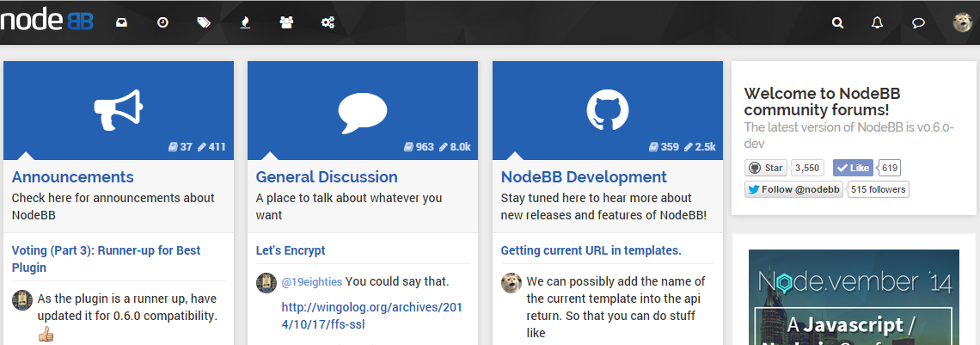
Task: Open popular topics flame icon
Action: 245,23
